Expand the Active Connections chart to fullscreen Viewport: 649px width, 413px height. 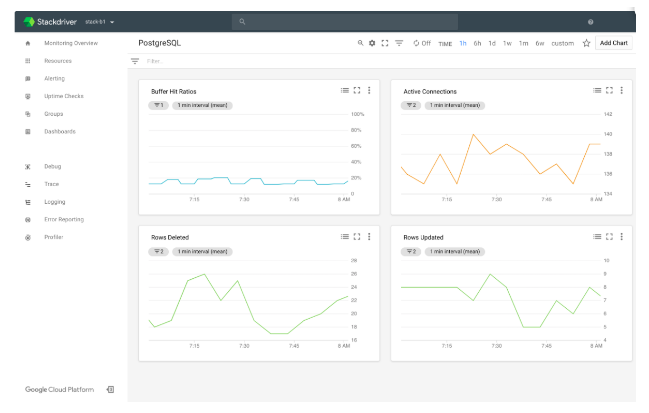[609, 91]
